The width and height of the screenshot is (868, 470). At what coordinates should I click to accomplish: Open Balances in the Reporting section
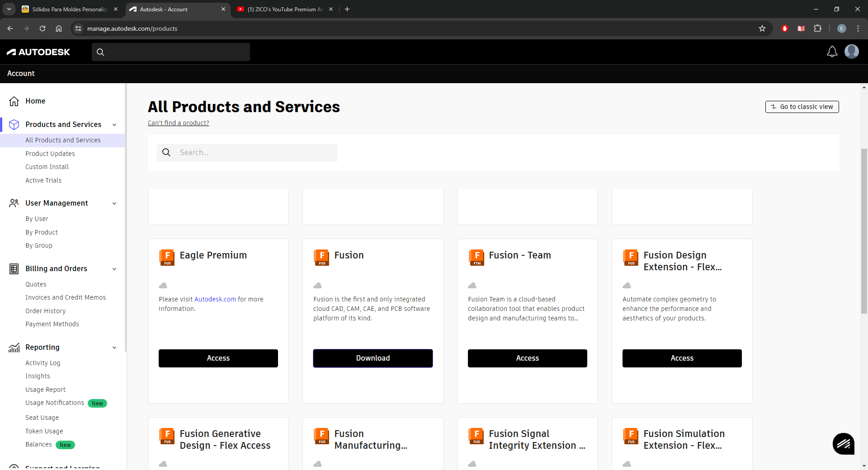(38, 445)
